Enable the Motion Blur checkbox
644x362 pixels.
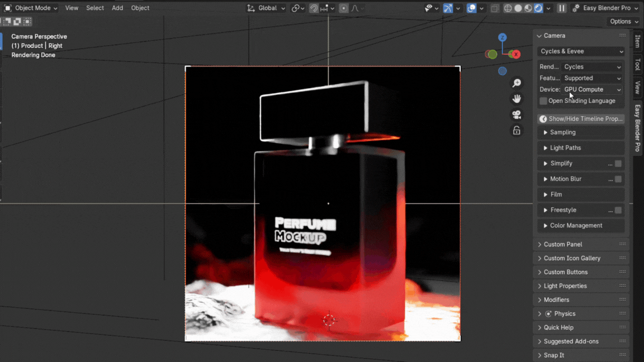click(x=618, y=179)
